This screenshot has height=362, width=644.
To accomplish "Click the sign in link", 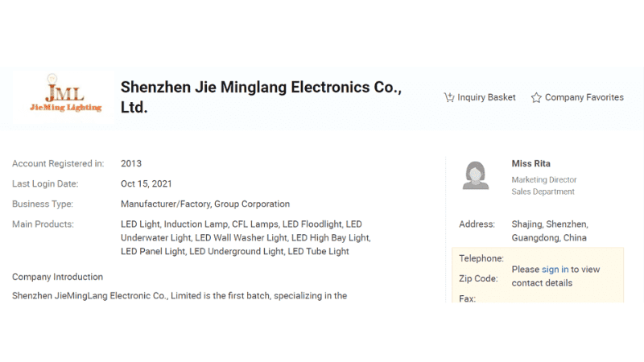I will click(x=555, y=269).
